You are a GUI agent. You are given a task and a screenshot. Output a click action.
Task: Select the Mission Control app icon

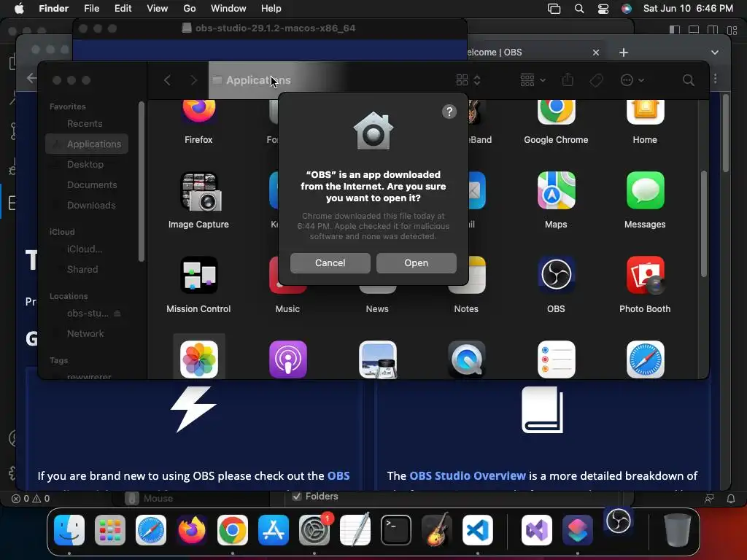pyautogui.click(x=198, y=275)
